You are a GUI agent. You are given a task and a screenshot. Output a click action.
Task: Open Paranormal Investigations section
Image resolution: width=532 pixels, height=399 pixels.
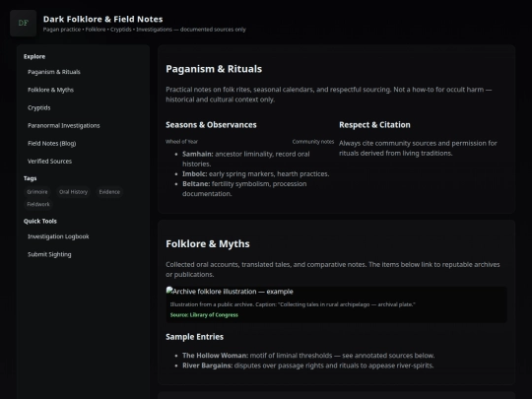point(64,125)
